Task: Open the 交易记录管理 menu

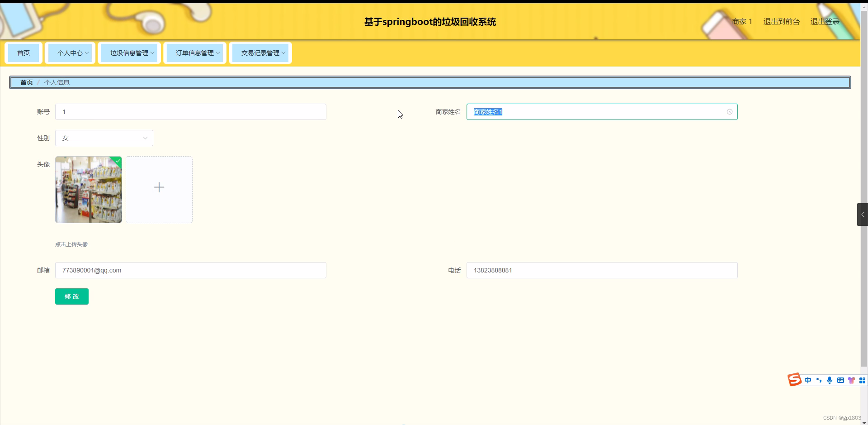Action: click(x=260, y=53)
